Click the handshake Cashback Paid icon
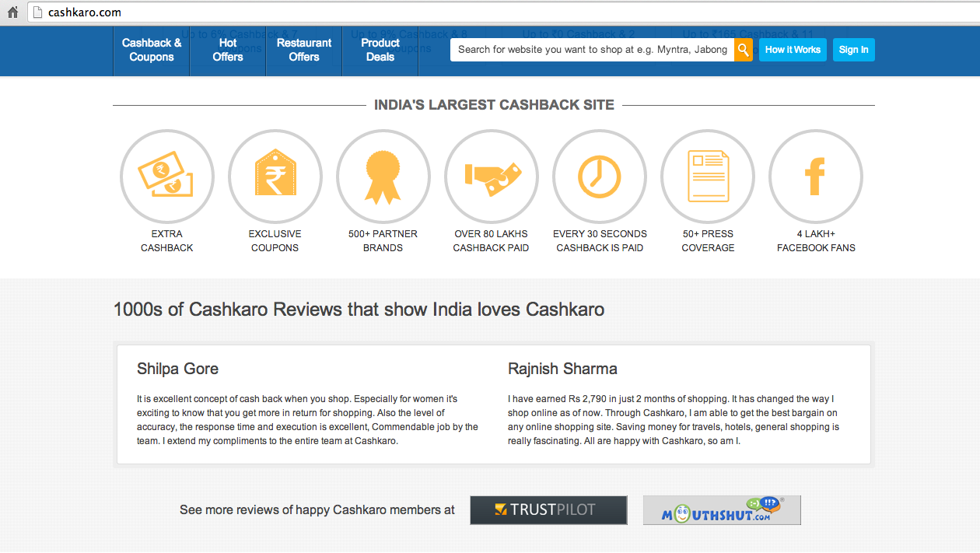 [x=491, y=177]
